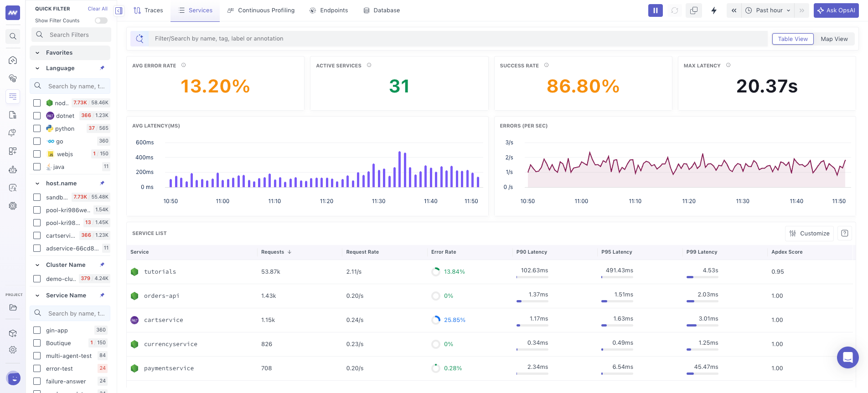Click the lightning bolt icon
The width and height of the screenshot is (868, 393).
click(x=714, y=10)
